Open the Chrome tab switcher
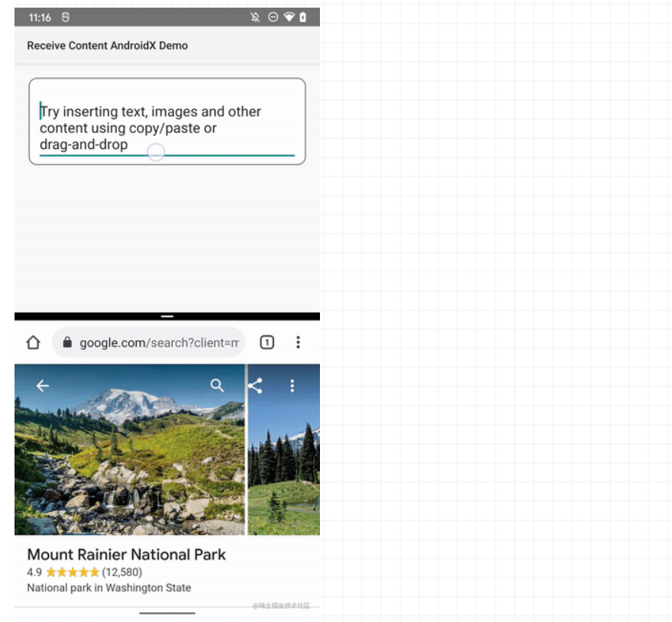Image resolution: width=672 pixels, height=622 pixels. (267, 342)
